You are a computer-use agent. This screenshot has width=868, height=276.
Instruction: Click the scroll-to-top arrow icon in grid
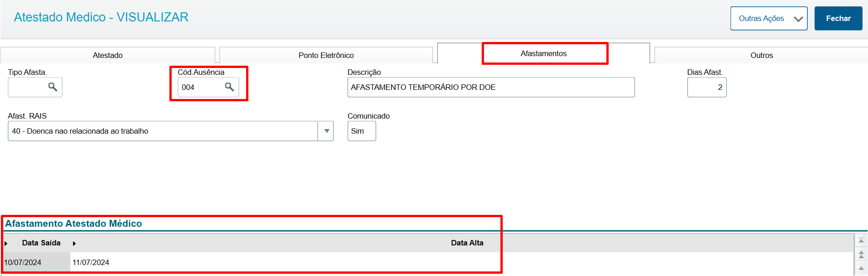point(861,240)
